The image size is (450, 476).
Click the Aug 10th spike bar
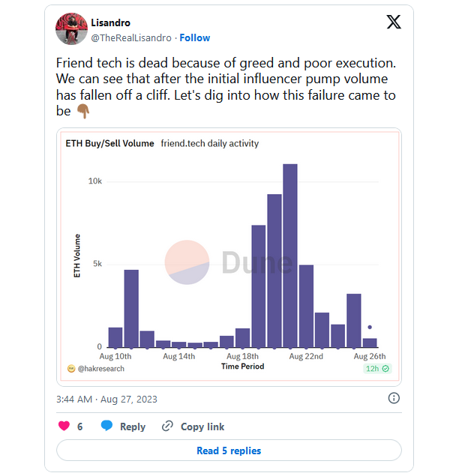(131, 307)
